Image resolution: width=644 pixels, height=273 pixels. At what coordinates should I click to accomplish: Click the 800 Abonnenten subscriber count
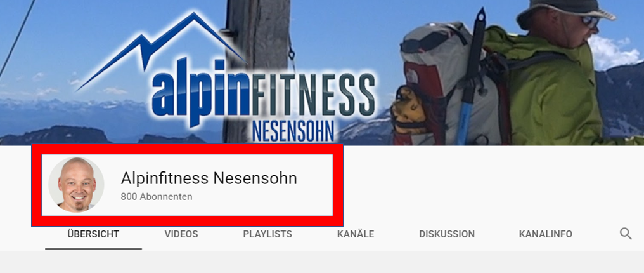(x=157, y=197)
